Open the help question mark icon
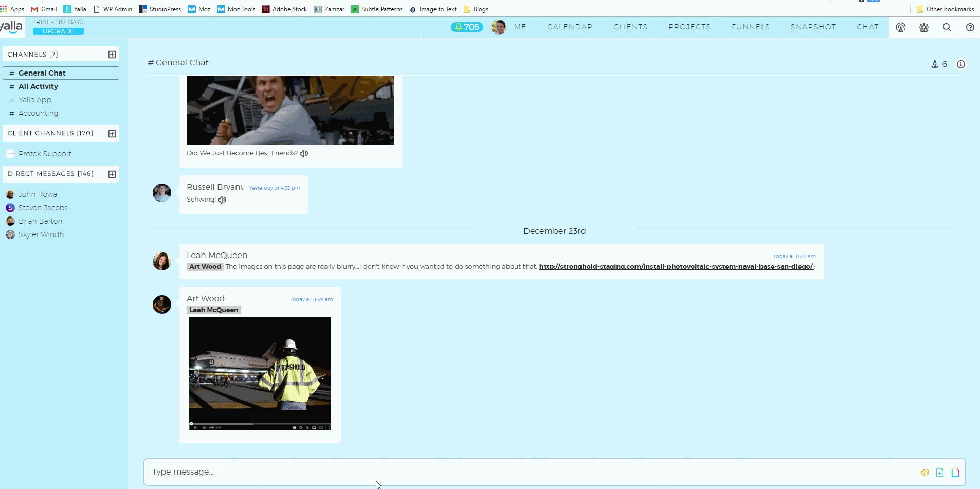This screenshot has width=980, height=489. 970,27
